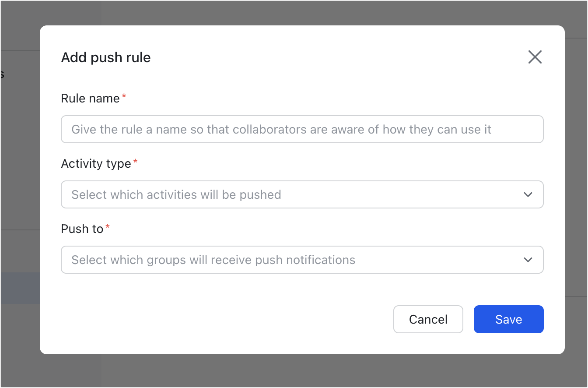Click the required asterisk beside Activity type
This screenshot has width=588, height=388.
[135, 160]
